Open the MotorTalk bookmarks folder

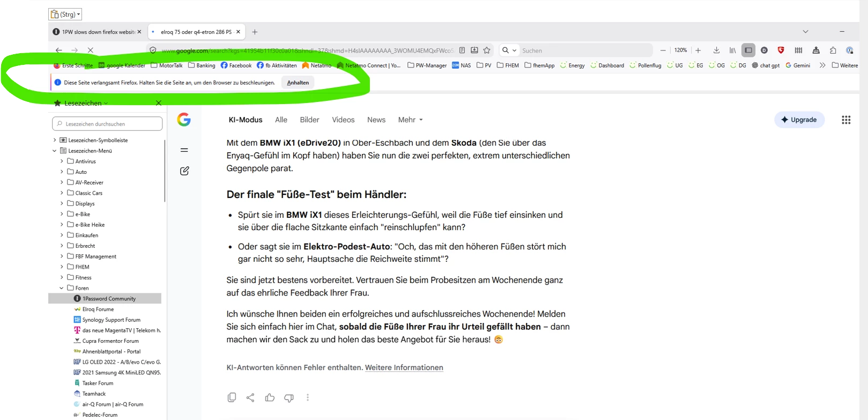(167, 65)
